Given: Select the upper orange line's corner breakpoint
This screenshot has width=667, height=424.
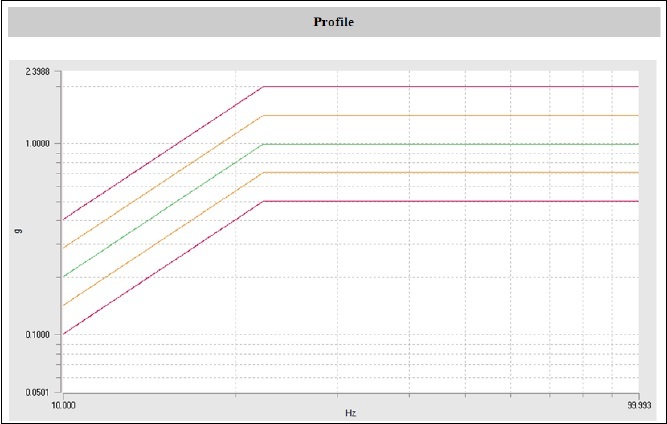Looking at the screenshot, I should (263, 116).
